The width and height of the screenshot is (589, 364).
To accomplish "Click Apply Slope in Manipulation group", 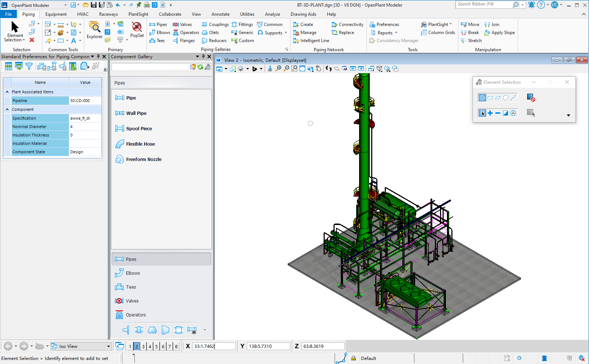I will click(x=499, y=33).
